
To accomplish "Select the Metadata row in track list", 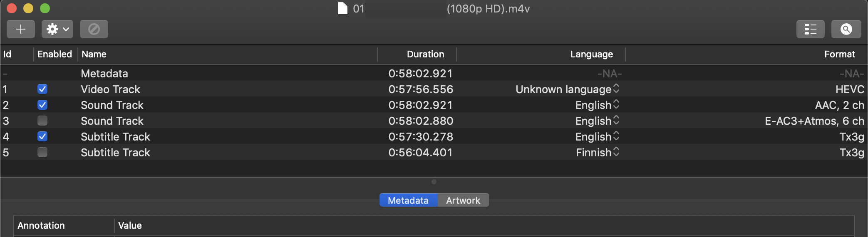I will 434,73.
